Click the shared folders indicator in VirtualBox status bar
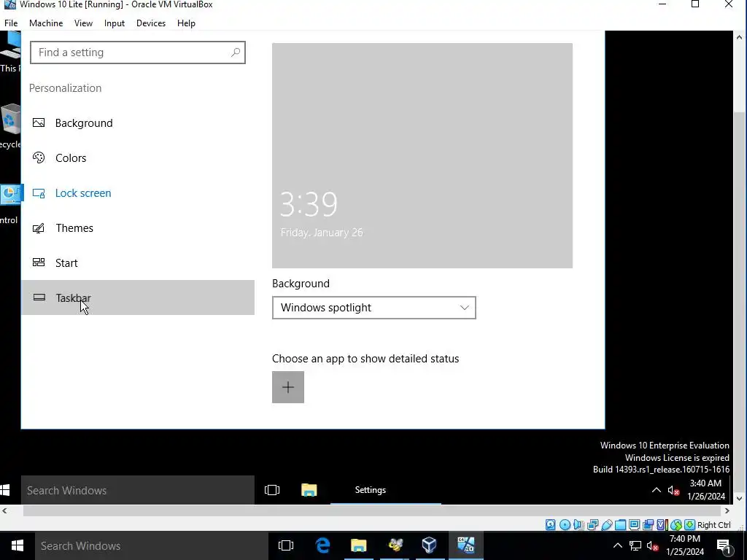The width and height of the screenshot is (747, 560). [x=620, y=525]
